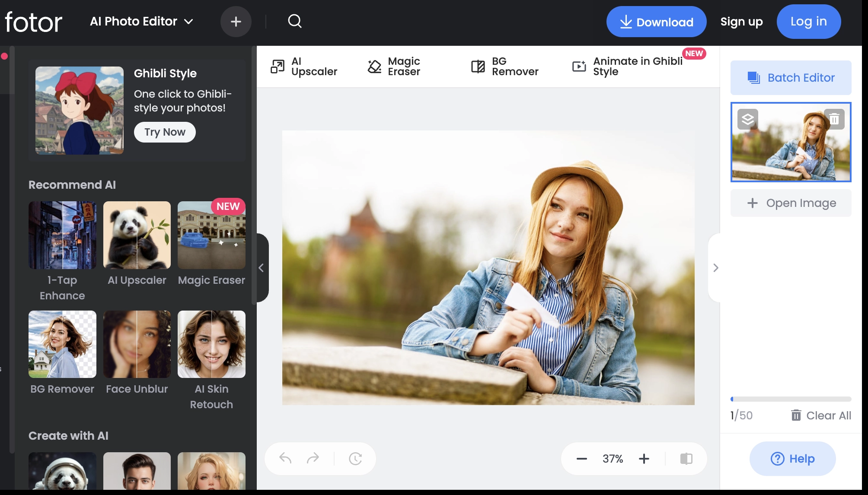Choose Magic Eraser from top toolbar
The height and width of the screenshot is (495, 868).
click(x=394, y=67)
